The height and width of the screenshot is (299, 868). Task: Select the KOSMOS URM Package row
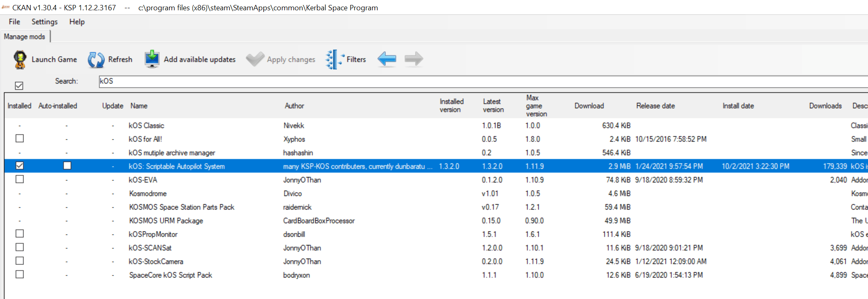click(436, 221)
